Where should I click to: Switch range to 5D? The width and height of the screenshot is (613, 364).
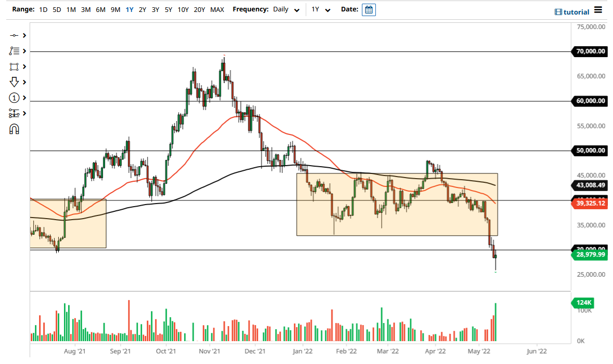tap(57, 9)
